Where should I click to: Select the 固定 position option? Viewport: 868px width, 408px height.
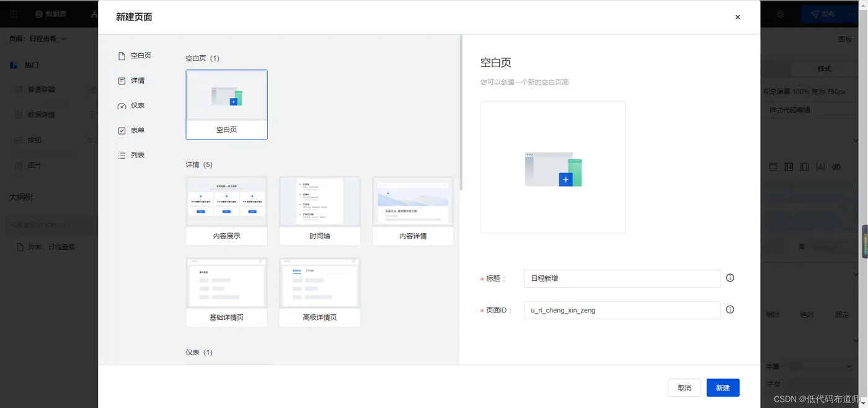point(842,314)
